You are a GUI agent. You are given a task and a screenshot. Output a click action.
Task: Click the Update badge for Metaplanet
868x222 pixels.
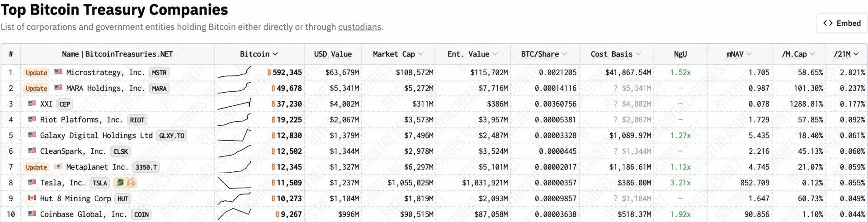[36, 167]
